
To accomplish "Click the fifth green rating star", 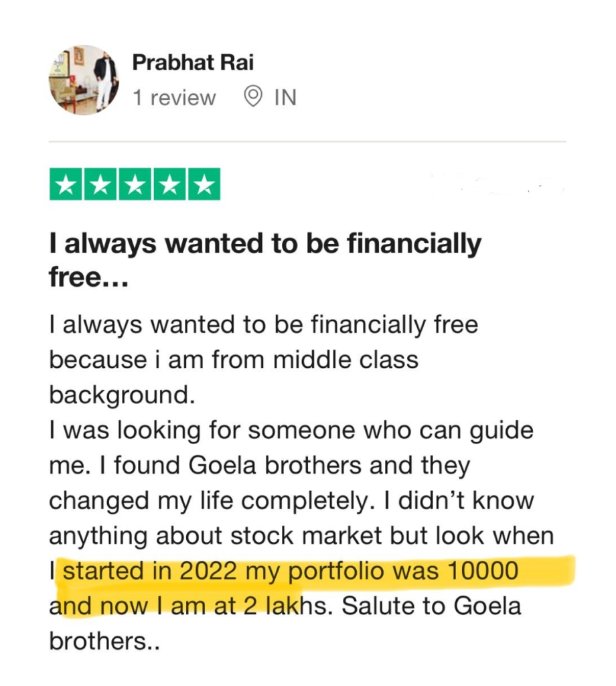I will click(203, 185).
